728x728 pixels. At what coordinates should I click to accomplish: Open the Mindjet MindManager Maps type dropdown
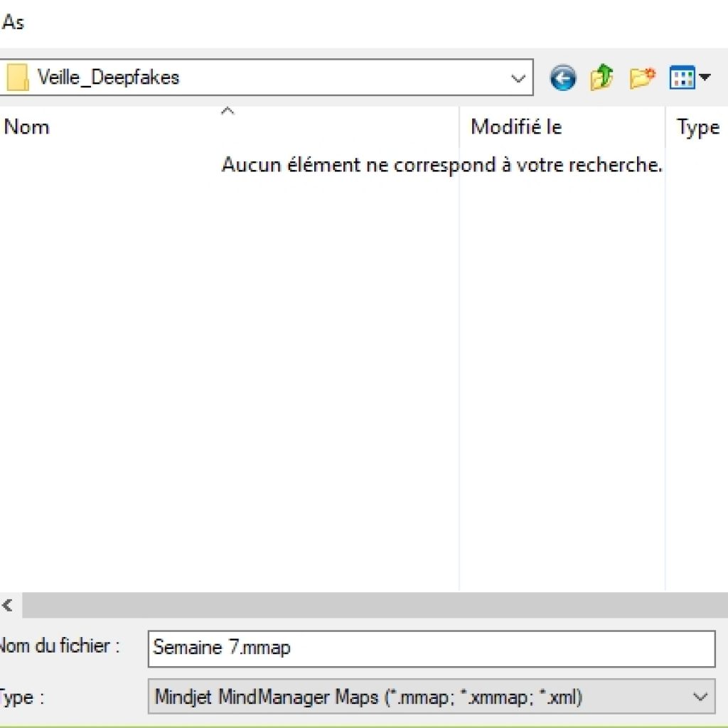(x=432, y=697)
